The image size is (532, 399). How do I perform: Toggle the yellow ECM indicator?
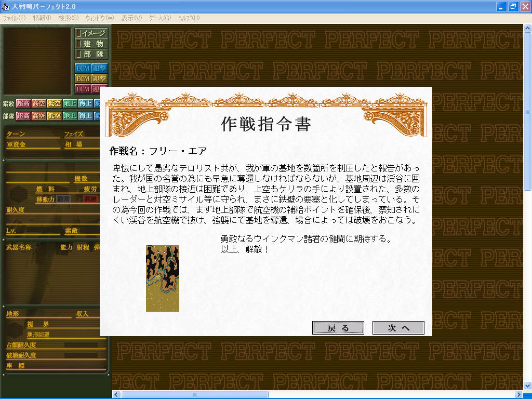click(x=83, y=79)
